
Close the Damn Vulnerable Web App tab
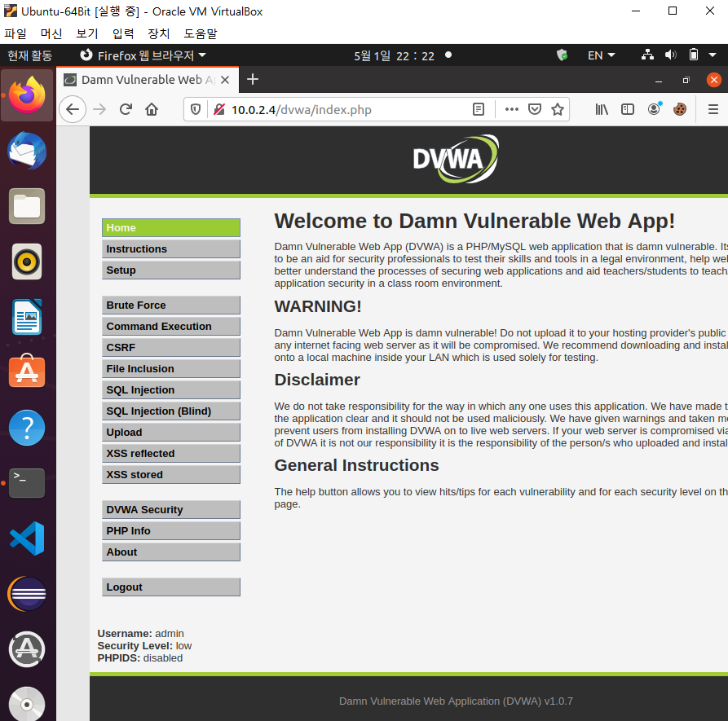pyautogui.click(x=225, y=80)
